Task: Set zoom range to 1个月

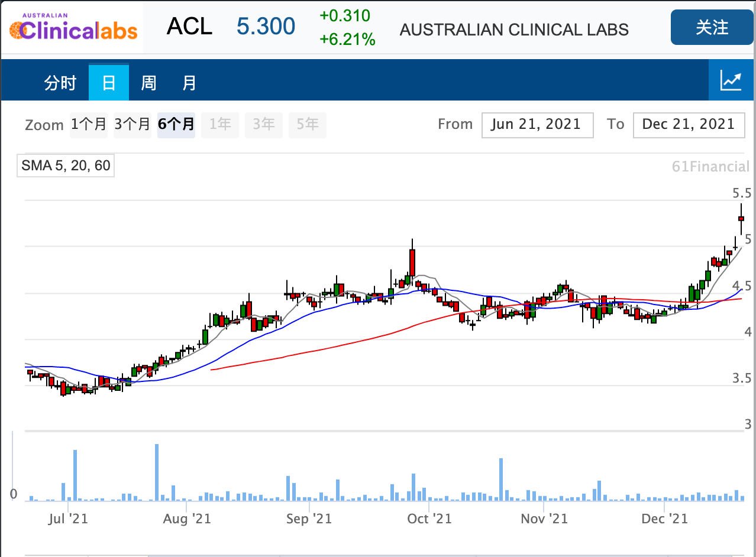Action: tap(89, 124)
